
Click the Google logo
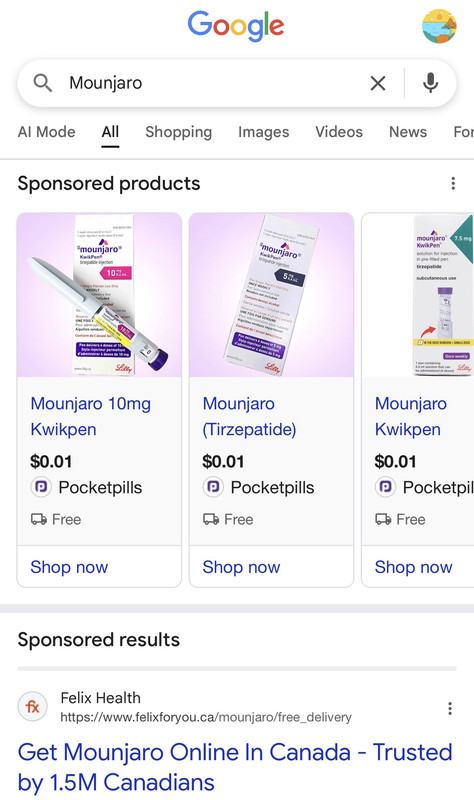point(236,26)
